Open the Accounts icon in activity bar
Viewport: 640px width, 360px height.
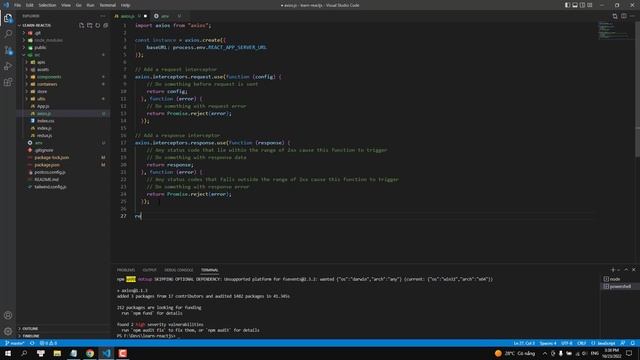(x=8, y=315)
